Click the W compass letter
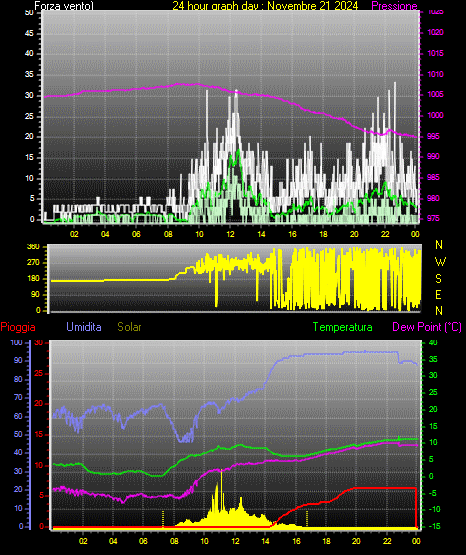466x555 pixels. click(440, 262)
